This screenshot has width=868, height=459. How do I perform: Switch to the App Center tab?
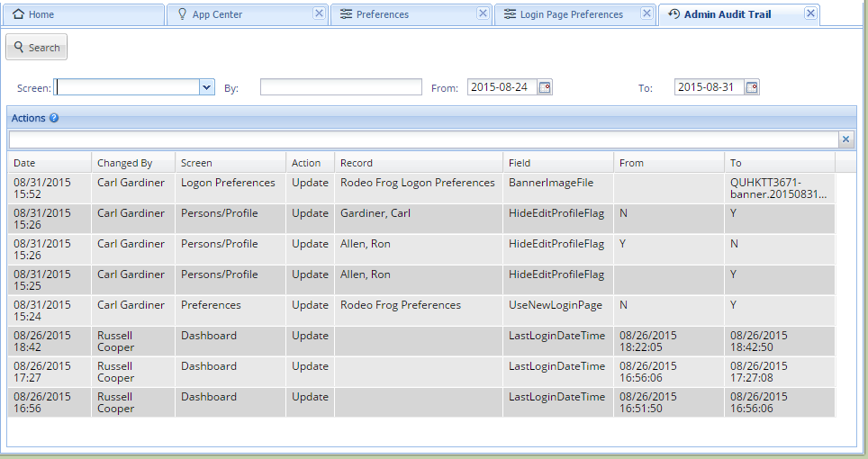(x=247, y=14)
